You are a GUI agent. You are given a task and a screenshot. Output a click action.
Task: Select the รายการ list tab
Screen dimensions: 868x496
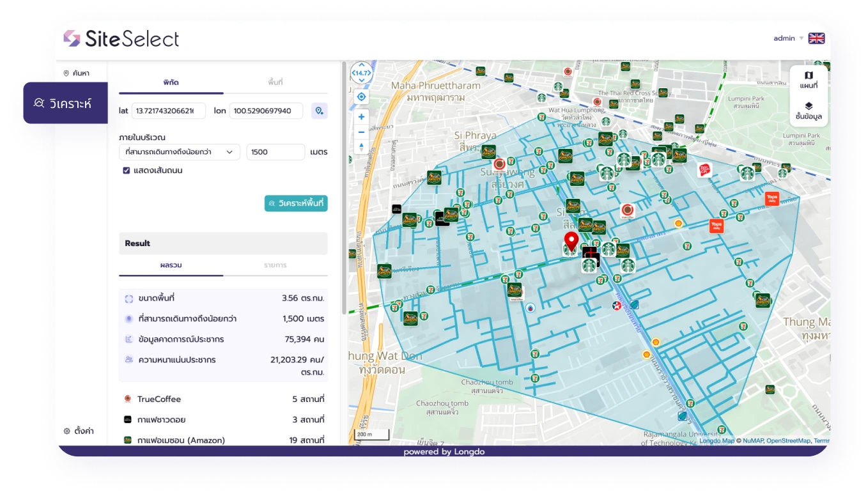click(275, 265)
